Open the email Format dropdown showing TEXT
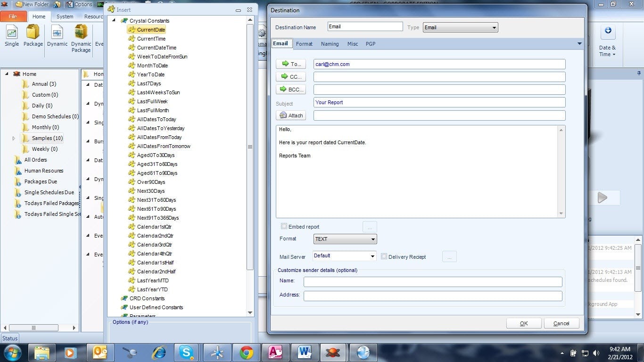The height and width of the screenshot is (362, 644). point(345,239)
